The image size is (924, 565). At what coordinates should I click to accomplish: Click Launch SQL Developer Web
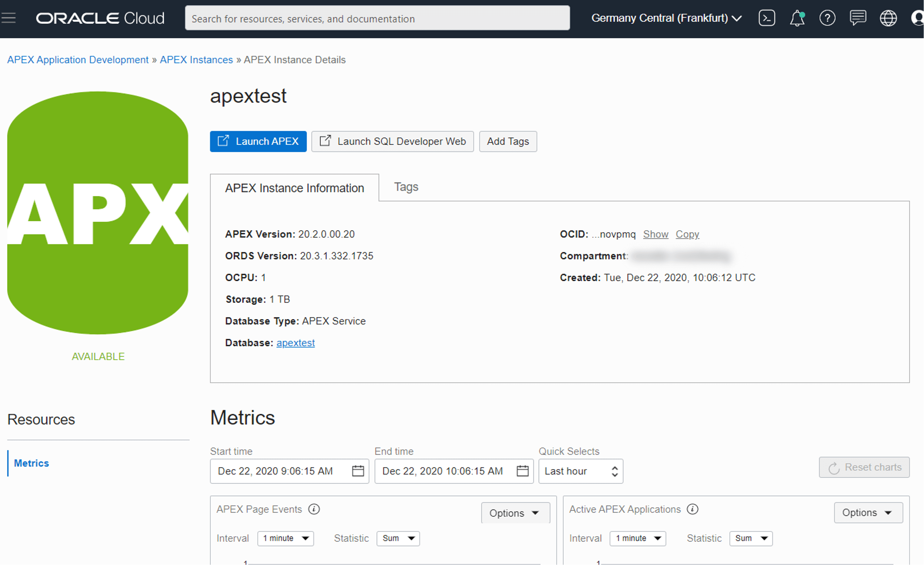[393, 141]
